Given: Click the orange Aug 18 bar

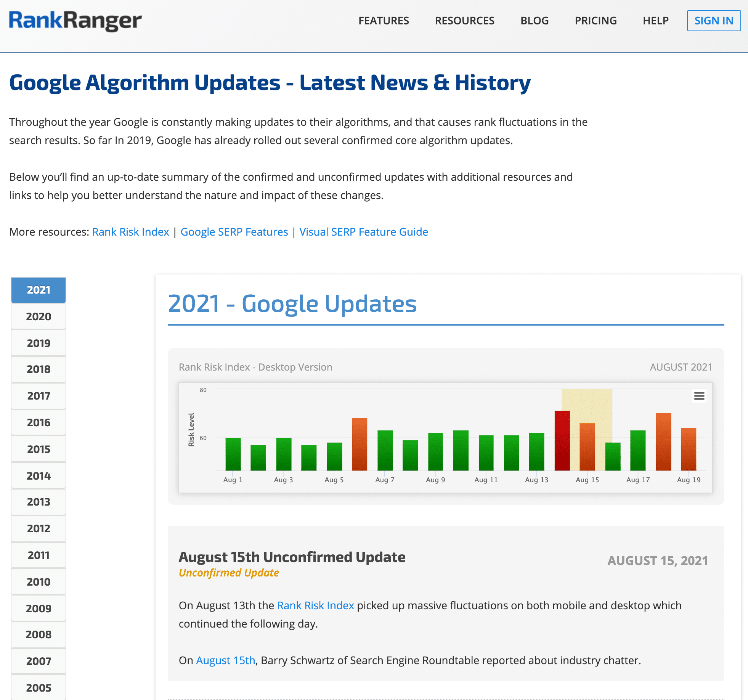Looking at the screenshot, I should pyautogui.click(x=663, y=442).
